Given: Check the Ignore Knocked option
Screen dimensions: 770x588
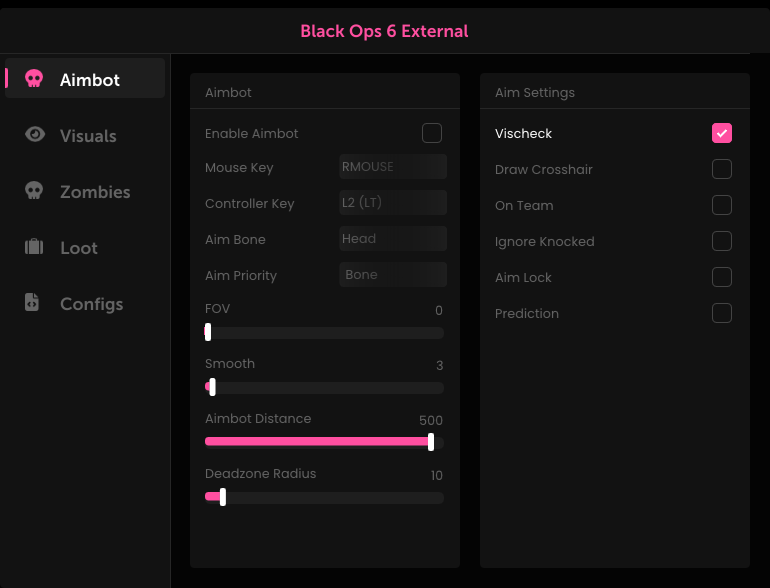Looking at the screenshot, I should (721, 241).
